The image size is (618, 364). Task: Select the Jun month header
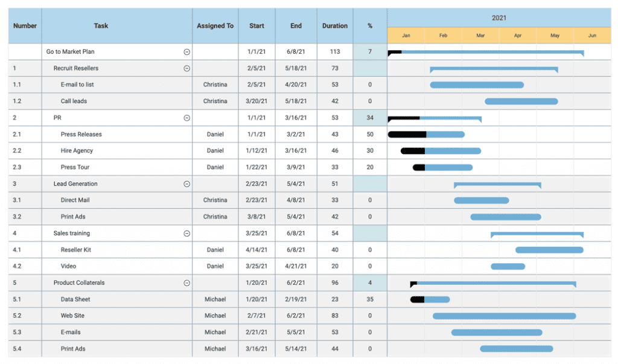click(592, 35)
